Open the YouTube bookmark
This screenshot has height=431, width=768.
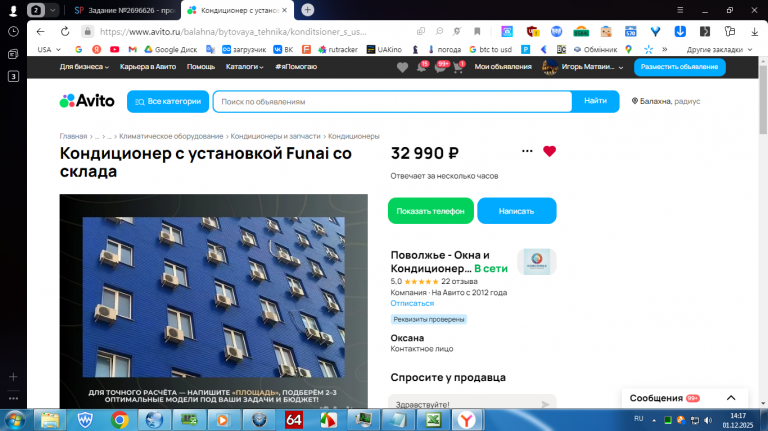tap(115, 49)
